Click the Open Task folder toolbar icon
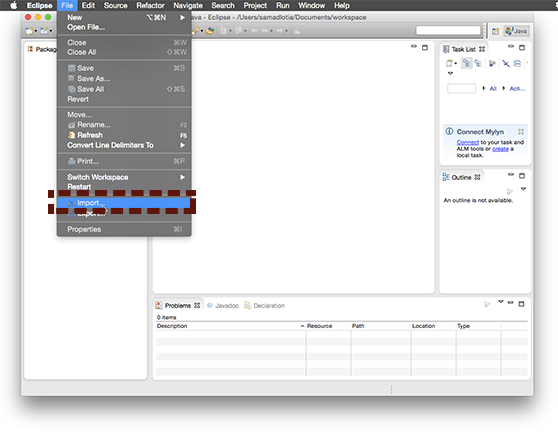 [210, 31]
